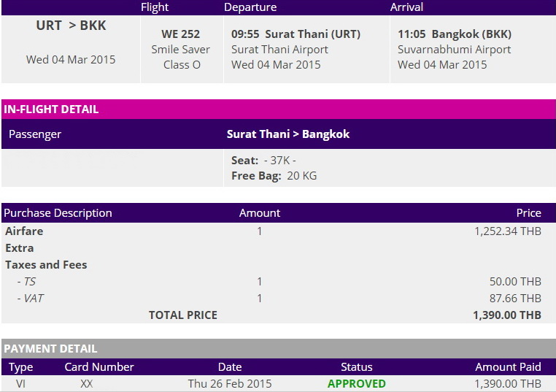Image resolution: width=556 pixels, height=392 pixels.
Task: Click the Surat Thani > Bangkok heading
Action: tap(288, 134)
